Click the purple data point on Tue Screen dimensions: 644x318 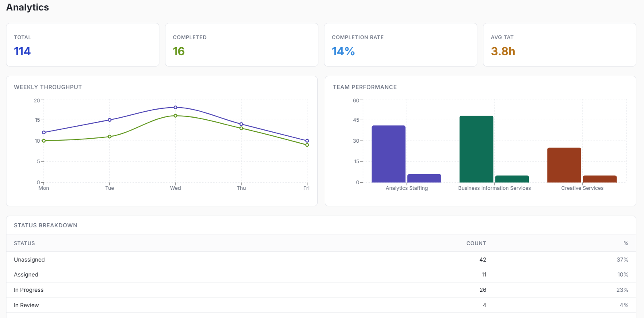pyautogui.click(x=109, y=120)
